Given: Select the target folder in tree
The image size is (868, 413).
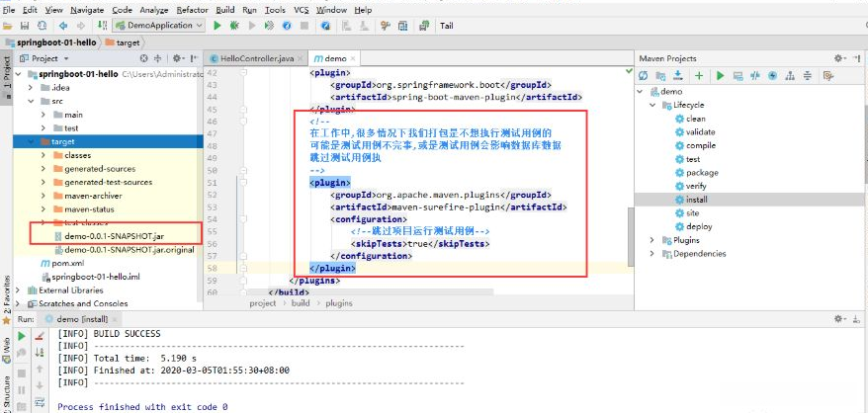Looking at the screenshot, I should point(108,141).
